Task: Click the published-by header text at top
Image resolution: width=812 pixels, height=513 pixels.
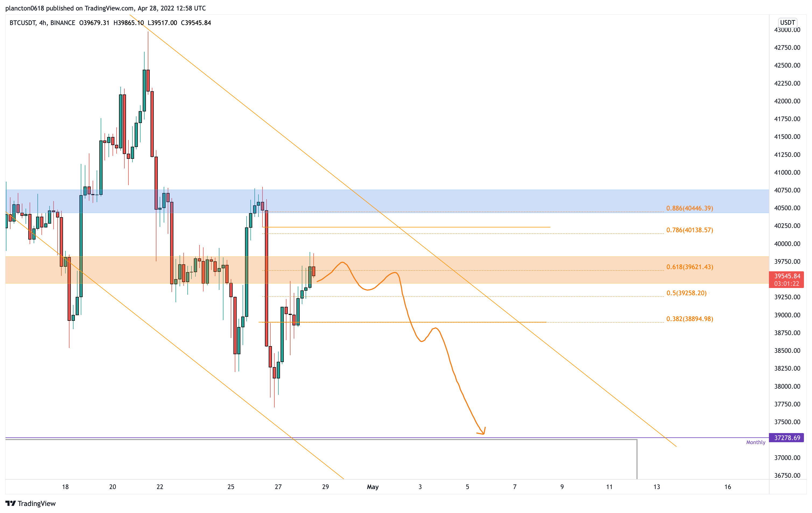Action: (x=106, y=8)
